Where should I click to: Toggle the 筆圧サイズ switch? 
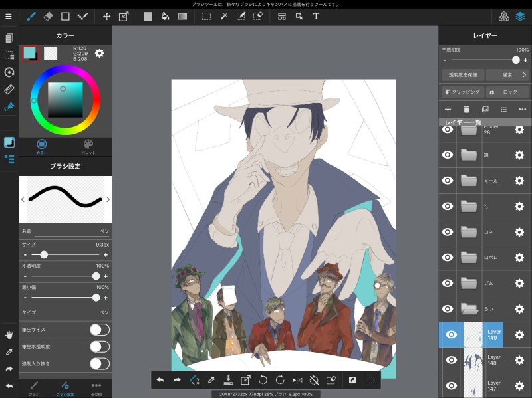point(99,330)
